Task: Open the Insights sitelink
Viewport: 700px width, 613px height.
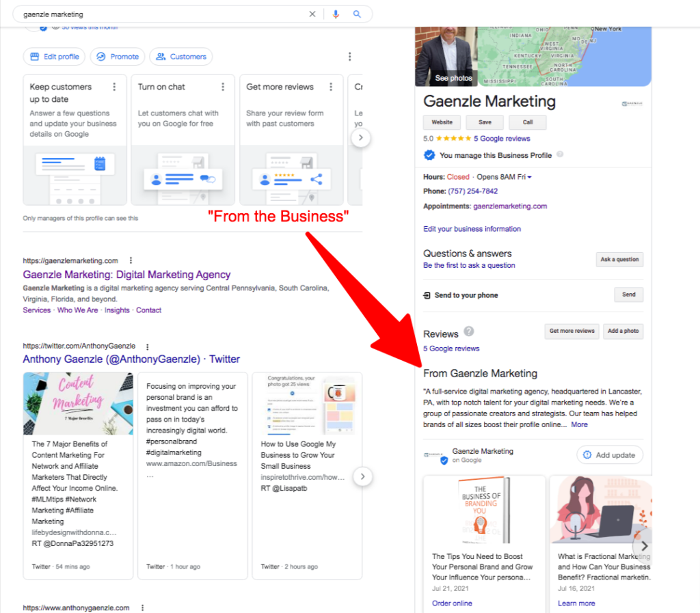Action: [x=117, y=310]
